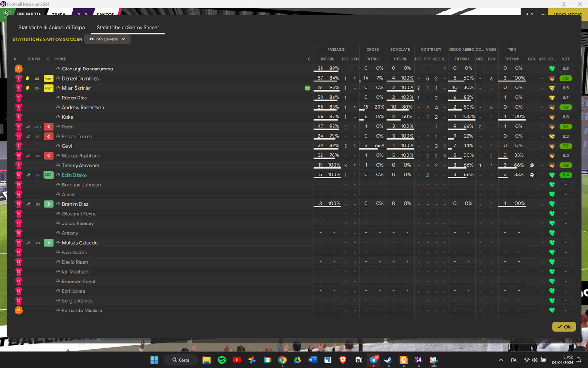Click the red substituted-off arrow badge for Ferran Torres
The height and width of the screenshot is (368, 588).
coord(49,136)
